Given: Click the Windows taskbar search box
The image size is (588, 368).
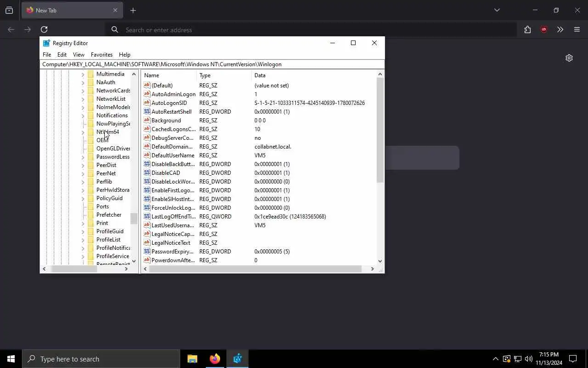Looking at the screenshot, I should tap(101, 359).
